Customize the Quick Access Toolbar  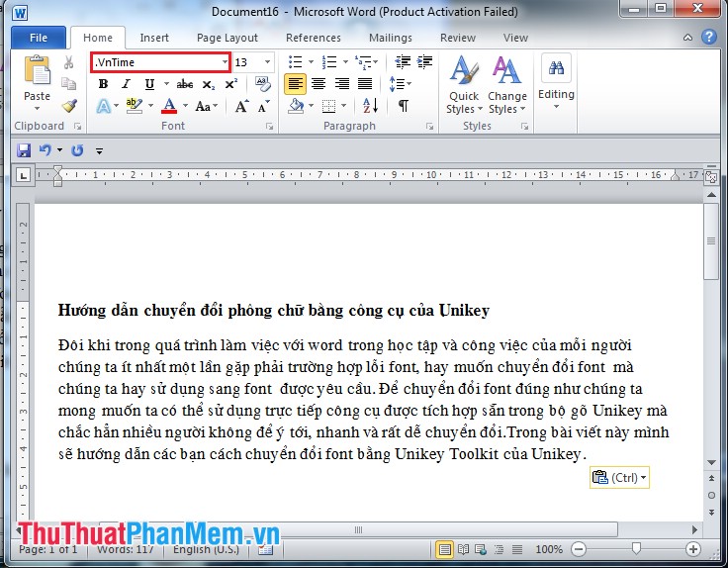pos(99,150)
